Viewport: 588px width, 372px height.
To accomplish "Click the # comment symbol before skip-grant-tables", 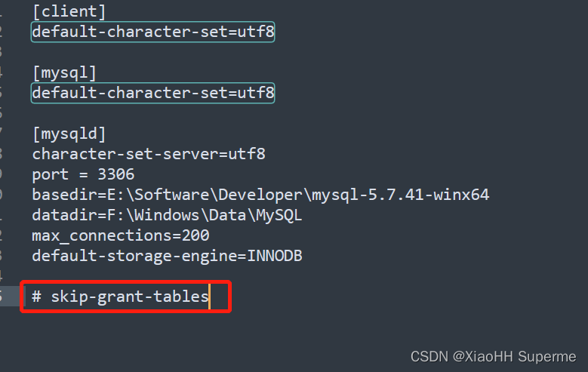I will tap(36, 297).
